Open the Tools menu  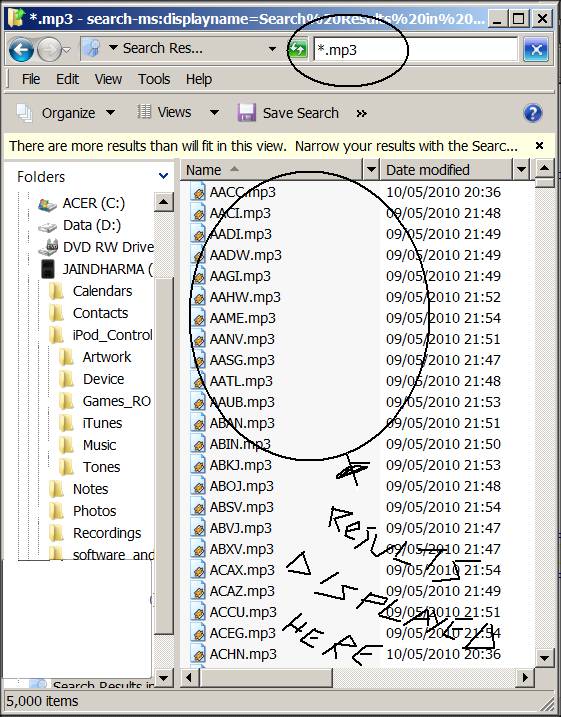(154, 79)
